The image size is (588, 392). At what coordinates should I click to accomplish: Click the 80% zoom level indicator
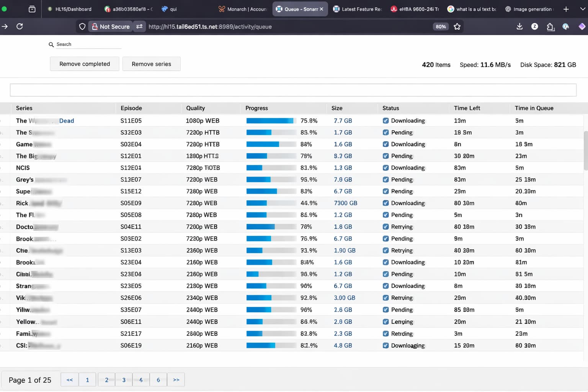(441, 26)
